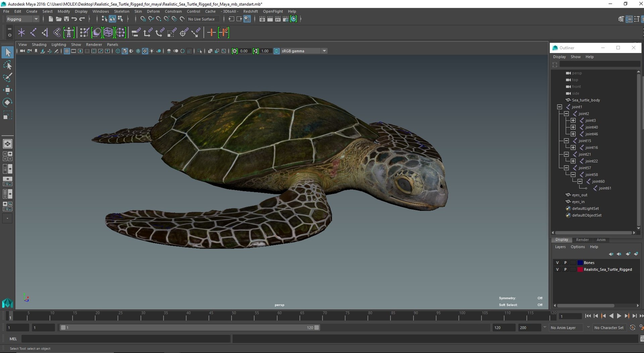Click the Undo arrow icon
The image size is (644, 353).
pos(74,19)
